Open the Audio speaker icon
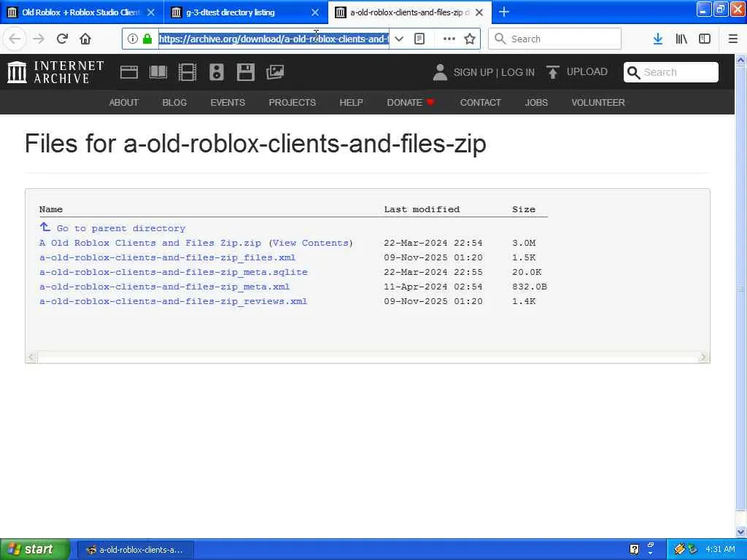This screenshot has height=560, width=747. (216, 72)
